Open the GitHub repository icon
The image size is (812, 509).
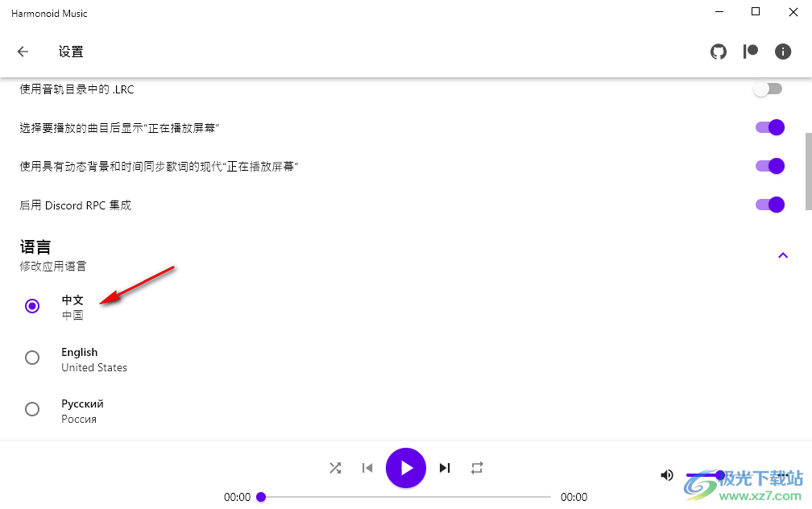(x=719, y=52)
